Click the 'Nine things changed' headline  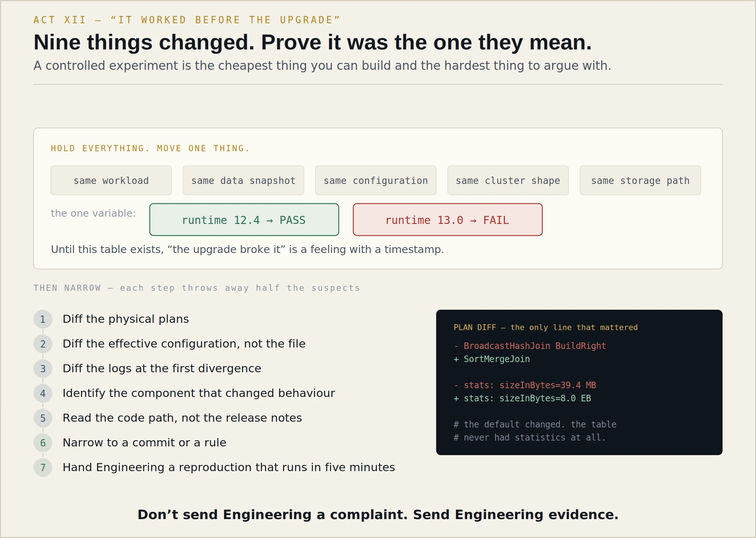[x=313, y=42]
